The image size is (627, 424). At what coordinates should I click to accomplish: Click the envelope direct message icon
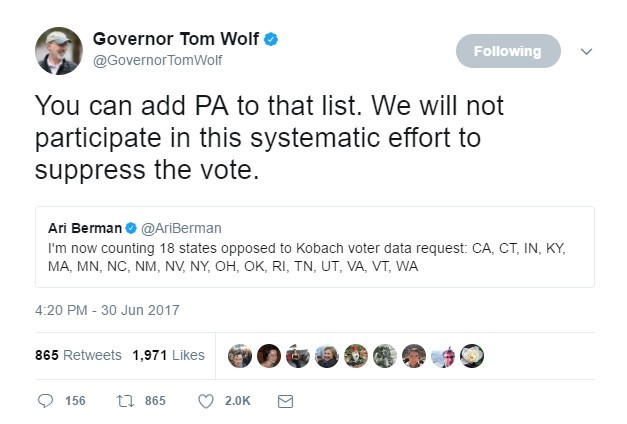coord(284,401)
